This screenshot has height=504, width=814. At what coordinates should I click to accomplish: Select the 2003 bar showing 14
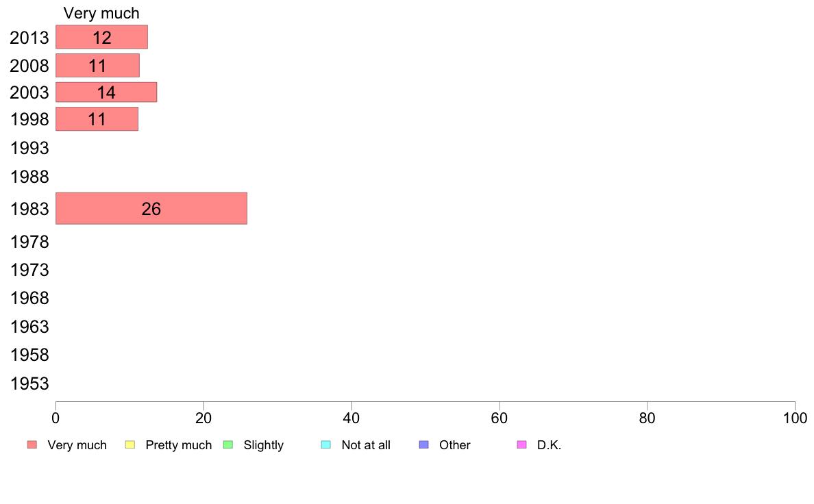pyautogui.click(x=106, y=92)
